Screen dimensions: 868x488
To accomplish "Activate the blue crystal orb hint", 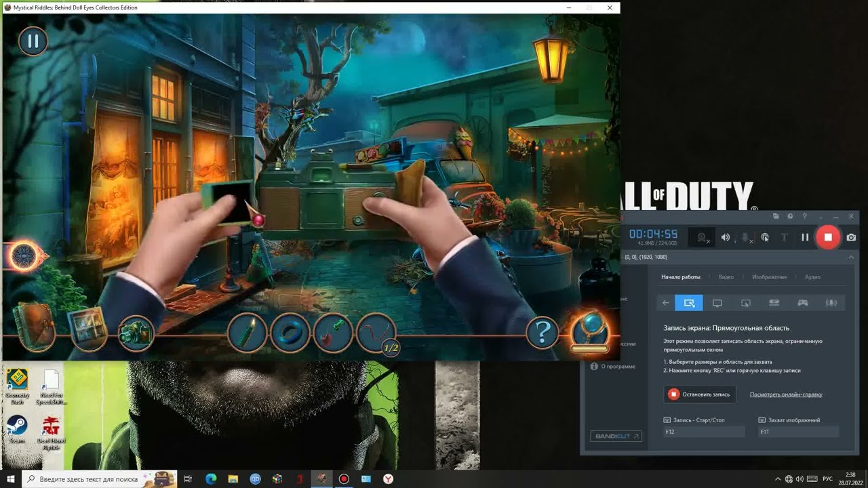I will (589, 331).
